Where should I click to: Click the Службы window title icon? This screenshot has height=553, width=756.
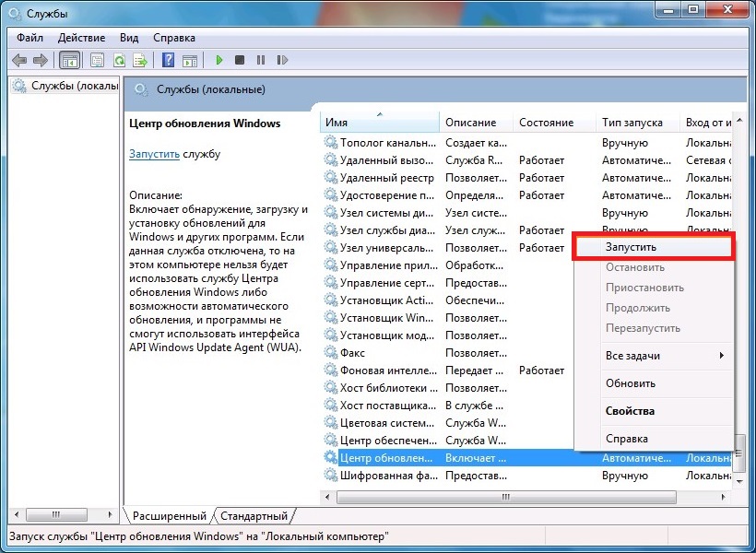(x=16, y=14)
